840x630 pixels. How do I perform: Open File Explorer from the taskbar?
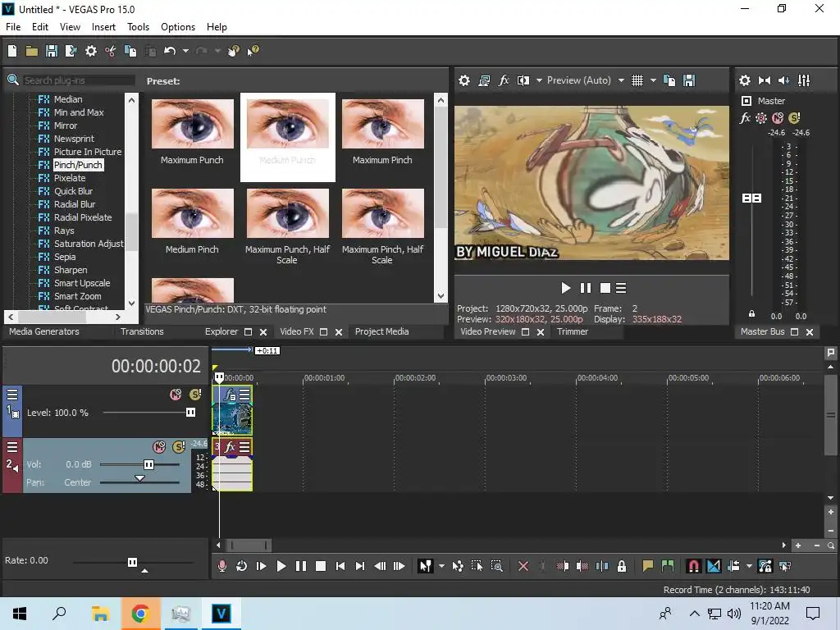point(100,614)
